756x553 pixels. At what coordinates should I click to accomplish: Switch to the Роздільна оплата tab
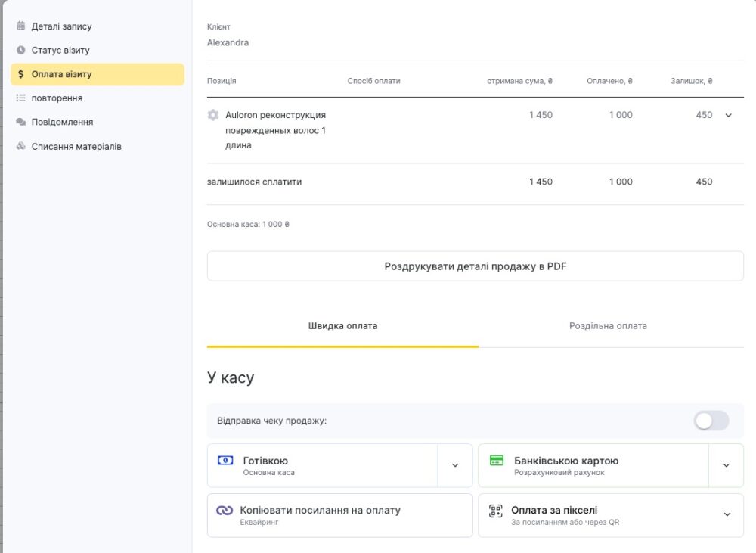tap(608, 326)
